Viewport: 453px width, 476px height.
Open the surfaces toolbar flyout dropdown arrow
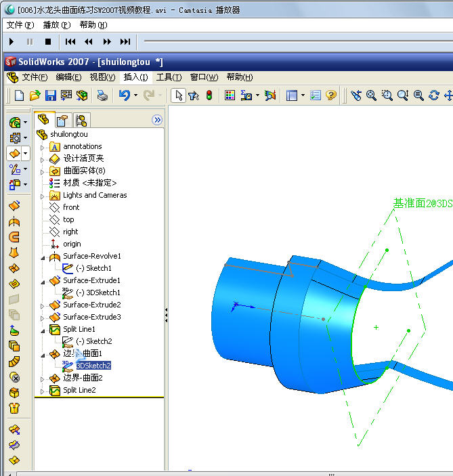[26, 153]
